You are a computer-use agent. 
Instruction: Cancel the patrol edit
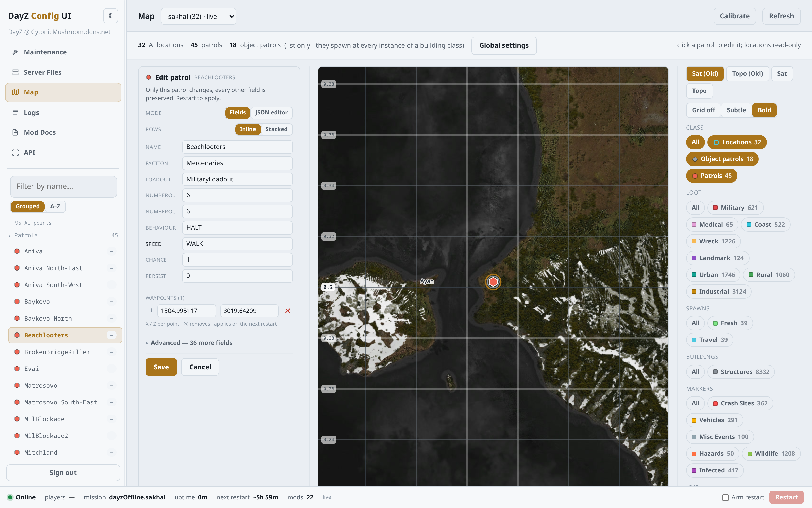coord(200,367)
